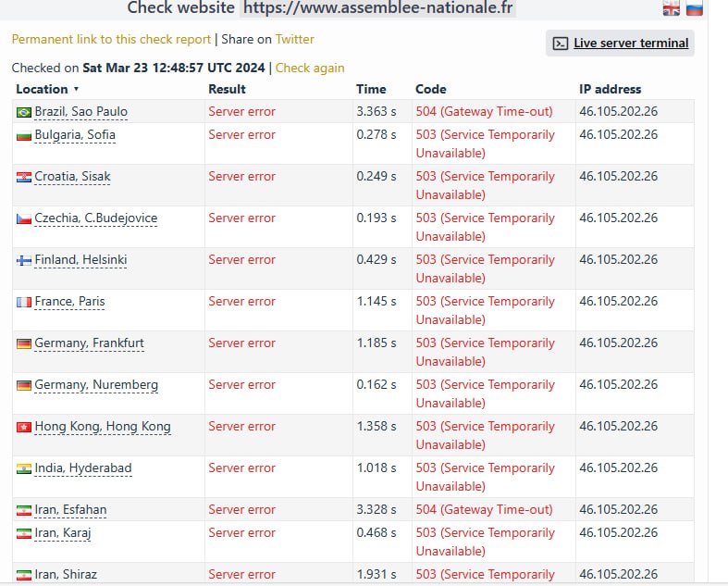Open the Bulgaria, Sofia location link
The image size is (728, 586).
tap(75, 135)
